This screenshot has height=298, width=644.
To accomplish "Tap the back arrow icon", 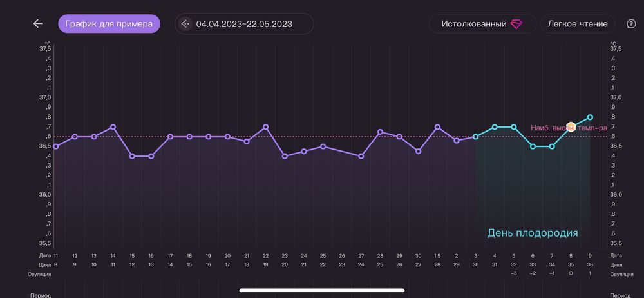I will point(38,24).
